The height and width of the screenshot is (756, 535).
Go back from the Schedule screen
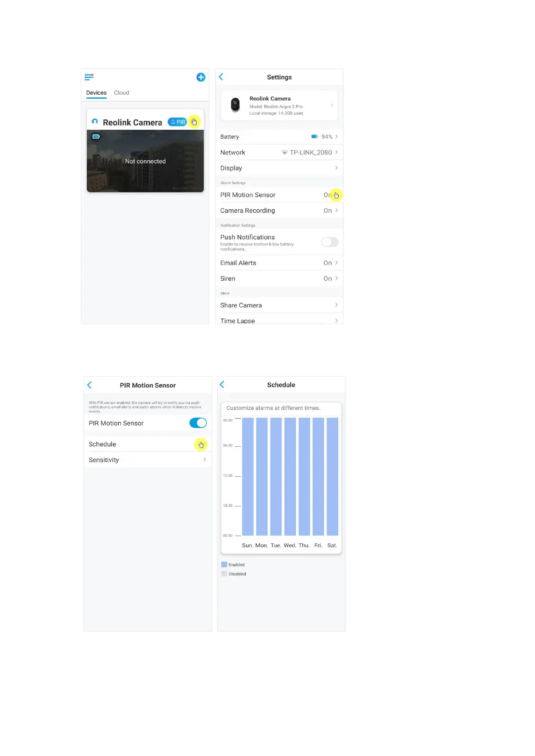(x=222, y=385)
